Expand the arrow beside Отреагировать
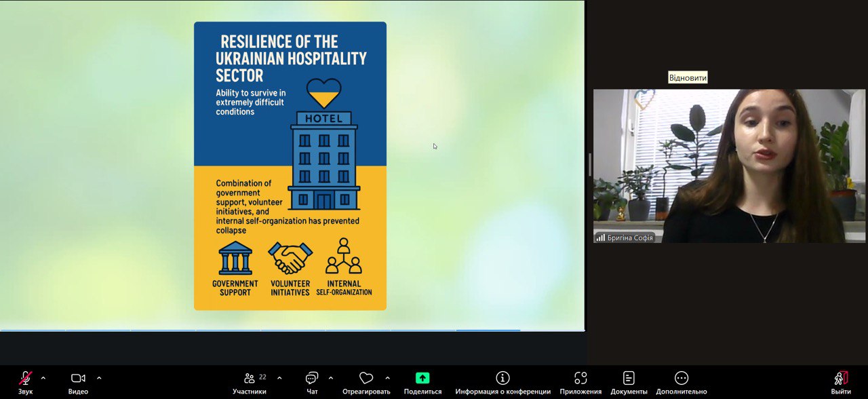868x399 pixels. (388, 378)
